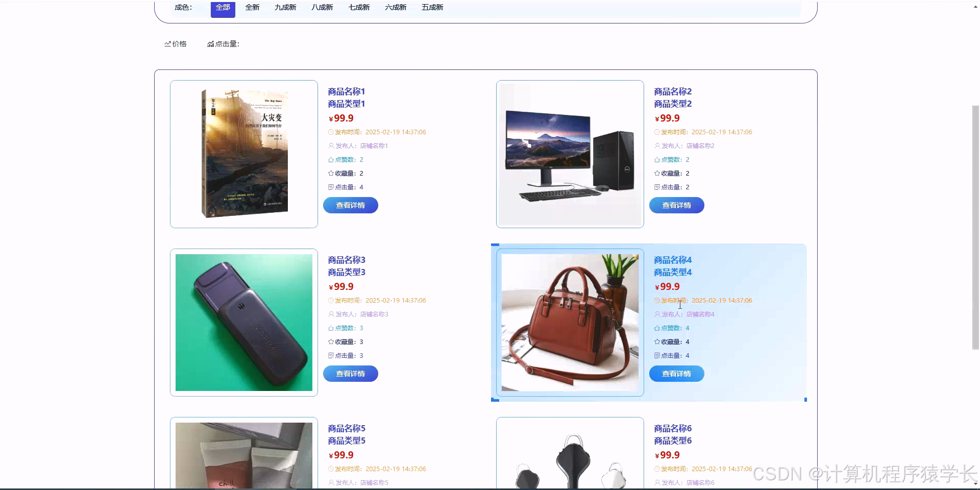Click 查看详情 button for 商品名称4

(x=676, y=373)
